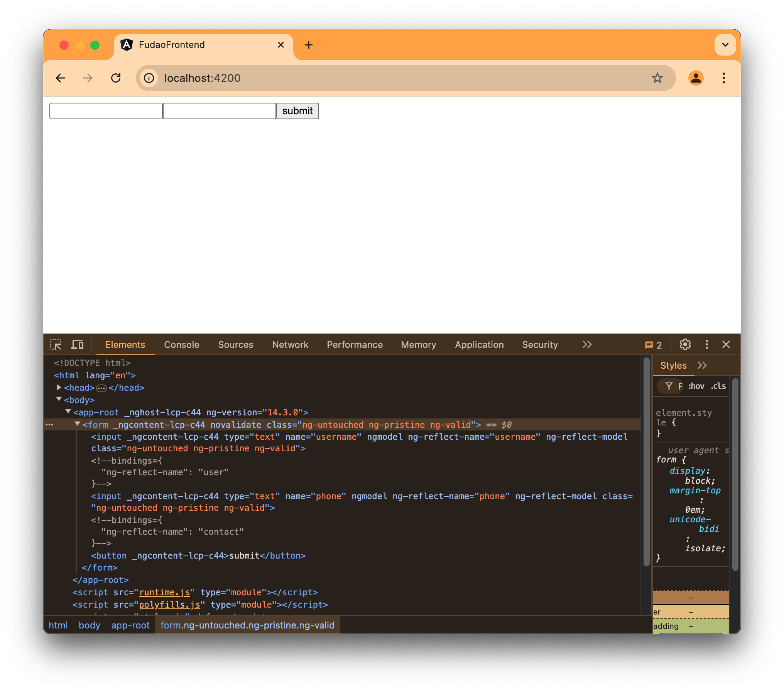Toggle the device emulation toolbar

click(77, 344)
